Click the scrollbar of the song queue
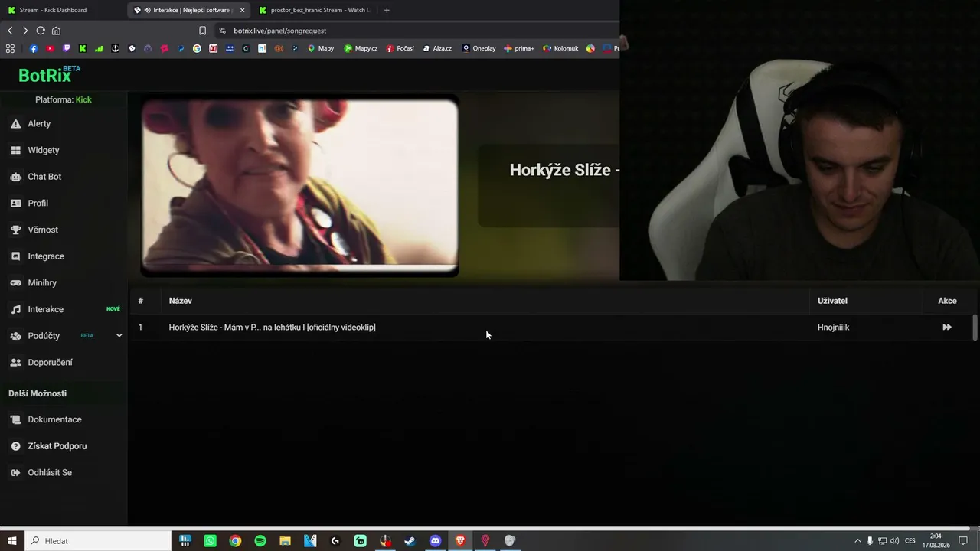980x551 pixels. [975, 328]
